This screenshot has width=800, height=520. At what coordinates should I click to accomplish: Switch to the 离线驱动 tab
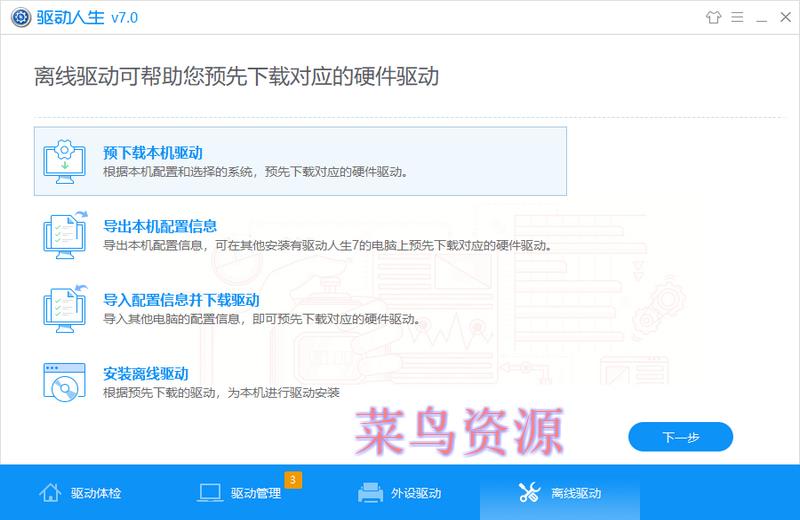(560, 492)
